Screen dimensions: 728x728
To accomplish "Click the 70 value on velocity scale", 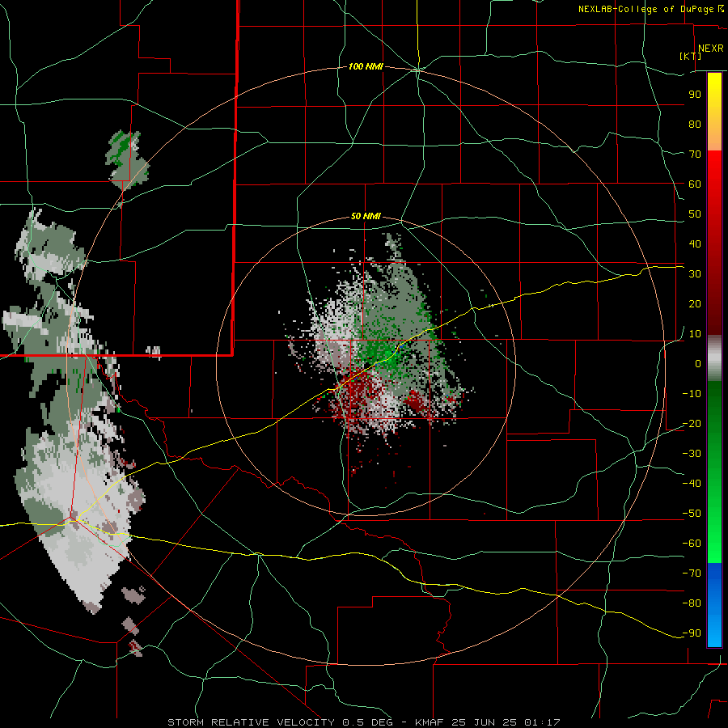I will [x=695, y=154].
